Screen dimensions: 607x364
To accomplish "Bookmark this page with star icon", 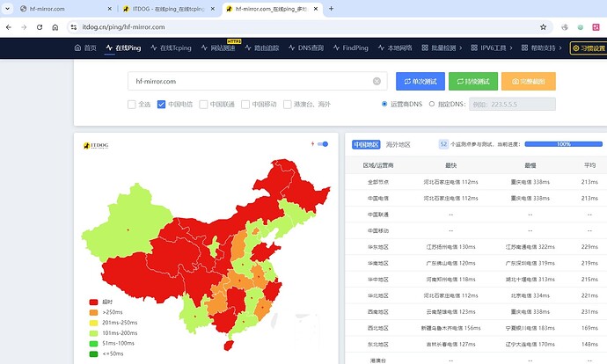I will point(543,27).
